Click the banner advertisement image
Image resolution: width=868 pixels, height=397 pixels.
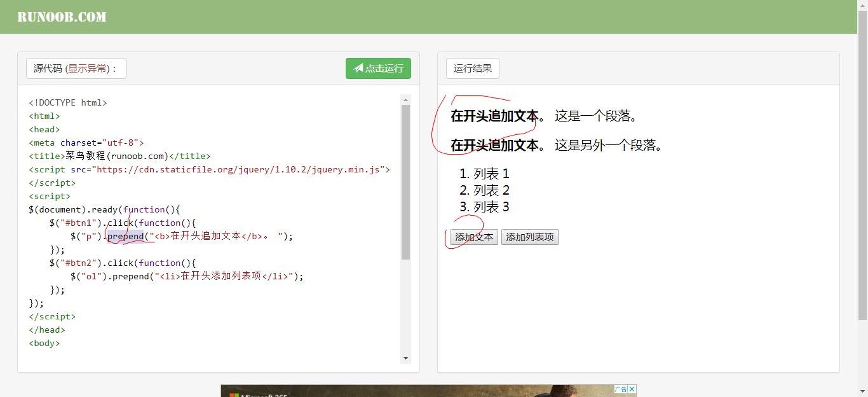tap(428, 391)
